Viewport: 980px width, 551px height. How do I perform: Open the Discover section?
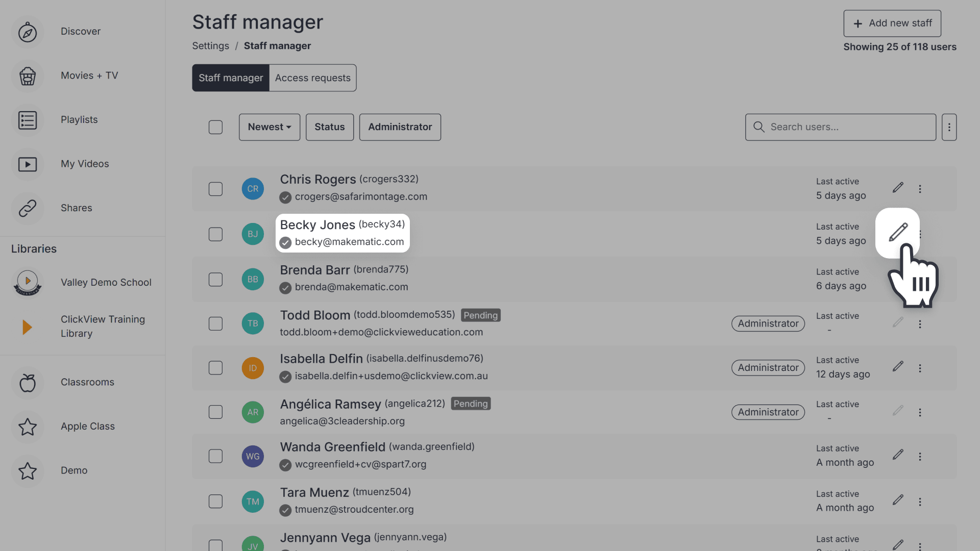pos(80,31)
